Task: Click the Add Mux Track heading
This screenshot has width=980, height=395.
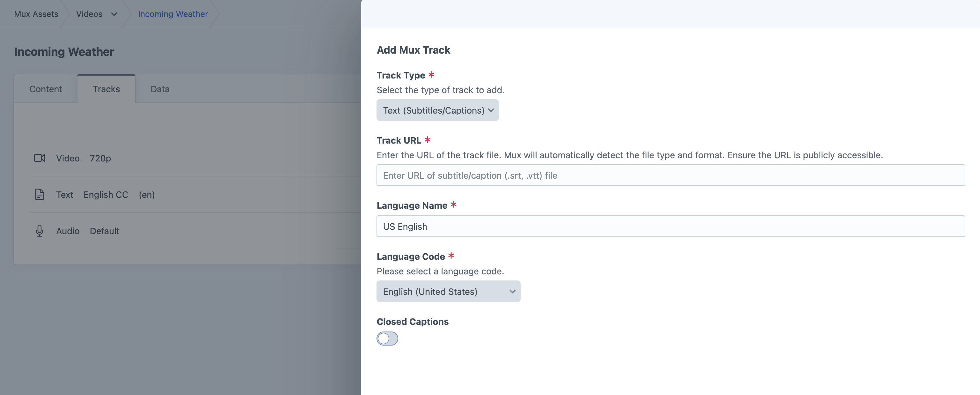Action: click(x=413, y=50)
